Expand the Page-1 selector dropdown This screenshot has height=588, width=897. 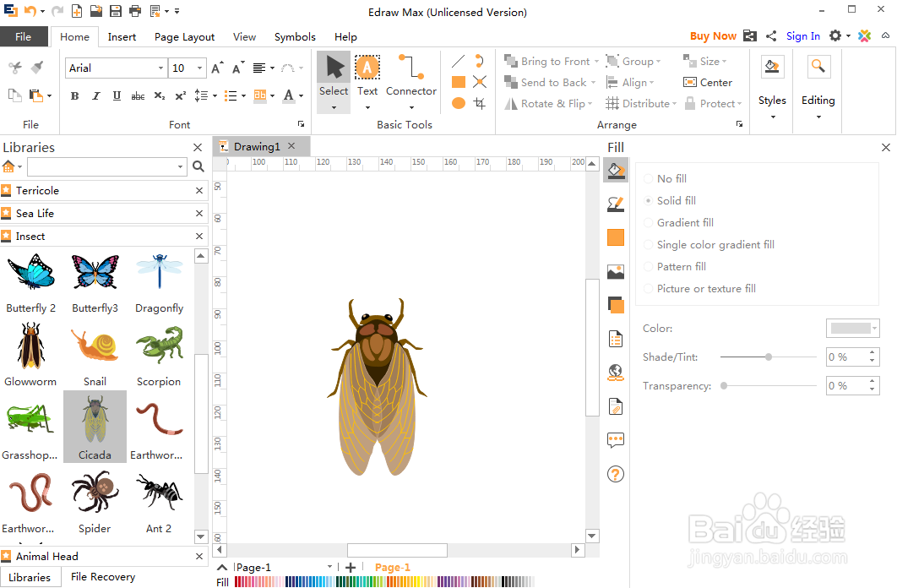click(x=329, y=567)
